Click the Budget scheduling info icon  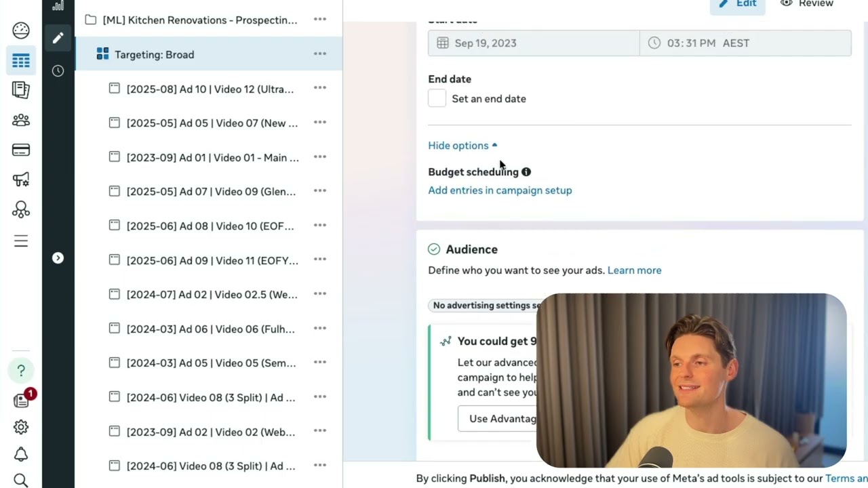[526, 172]
